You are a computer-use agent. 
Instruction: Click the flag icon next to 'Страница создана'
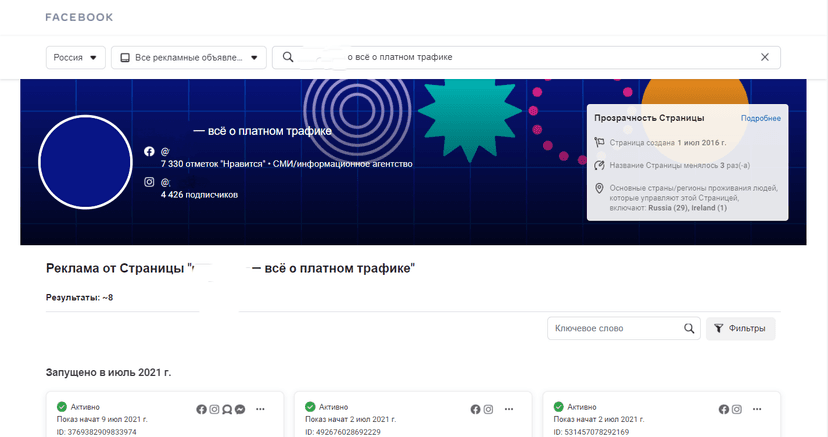tap(599, 142)
